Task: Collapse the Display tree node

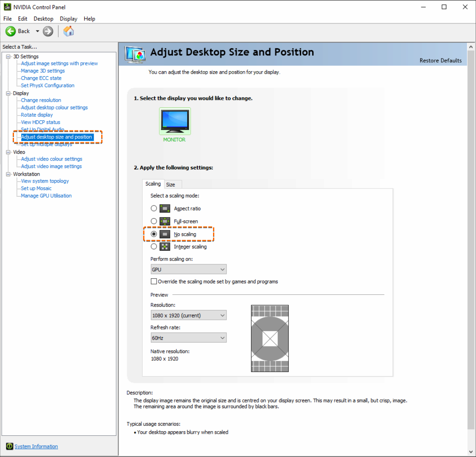Action: pyautogui.click(x=8, y=93)
